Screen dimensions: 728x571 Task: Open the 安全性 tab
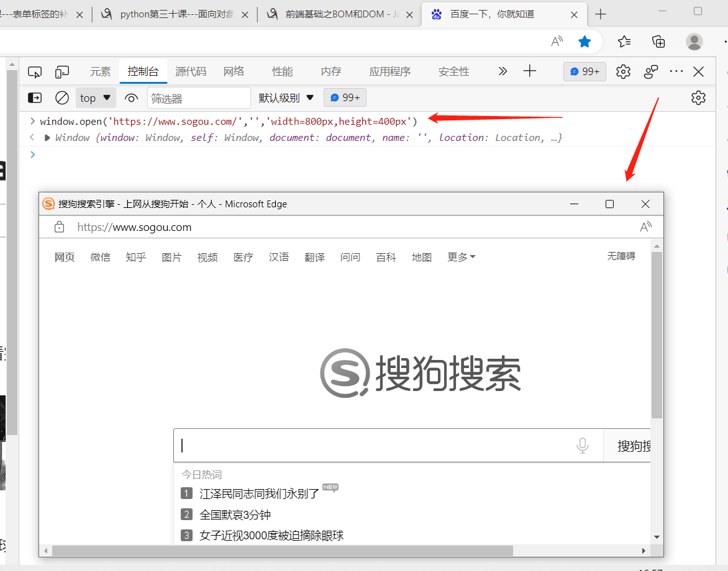pos(453,71)
